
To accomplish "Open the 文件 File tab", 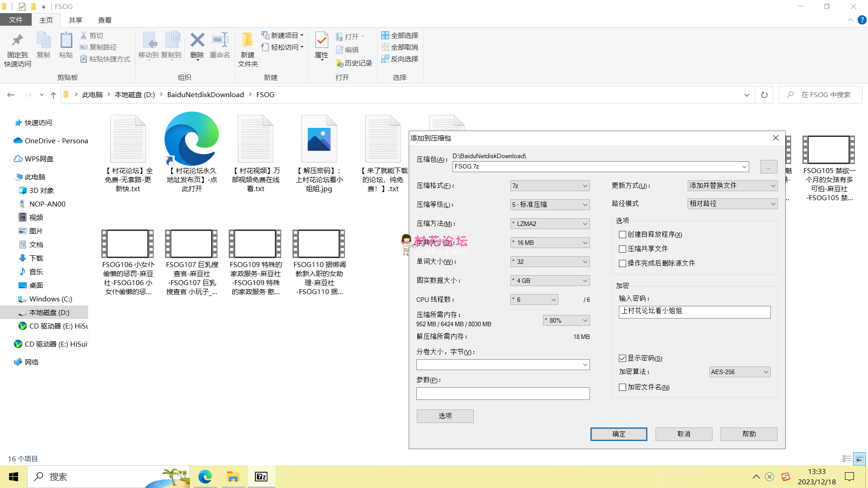I will tap(16, 20).
